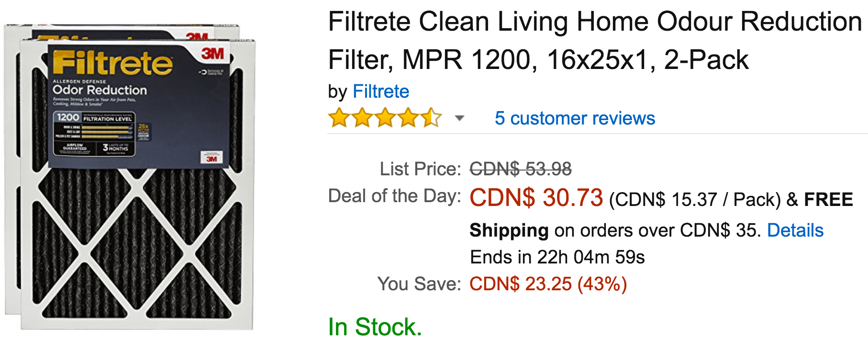The height and width of the screenshot is (342, 868).
Task: Click the 3M logo on package
Action: coord(213,54)
